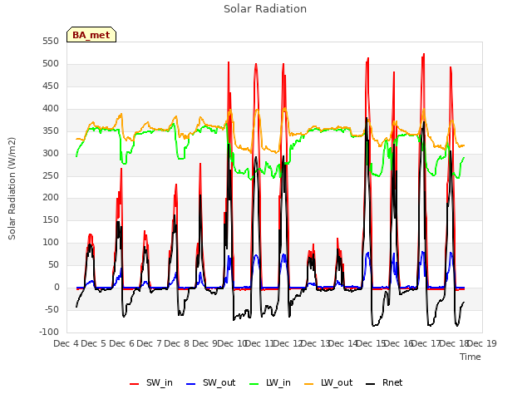Click the Dec 19 x-axis label
Image resolution: width=532 pixels, height=399 pixels.
click(x=482, y=343)
